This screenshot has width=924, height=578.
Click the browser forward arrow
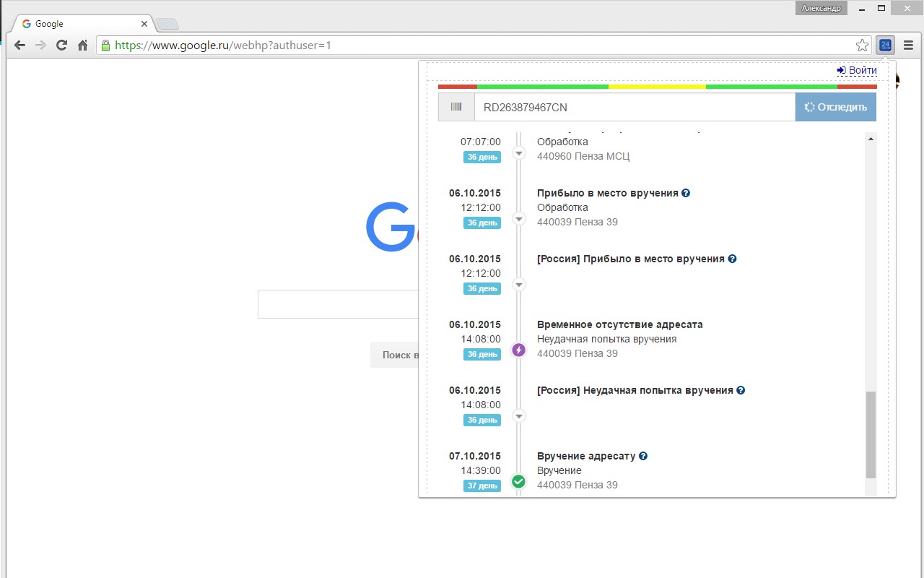pyautogui.click(x=40, y=45)
